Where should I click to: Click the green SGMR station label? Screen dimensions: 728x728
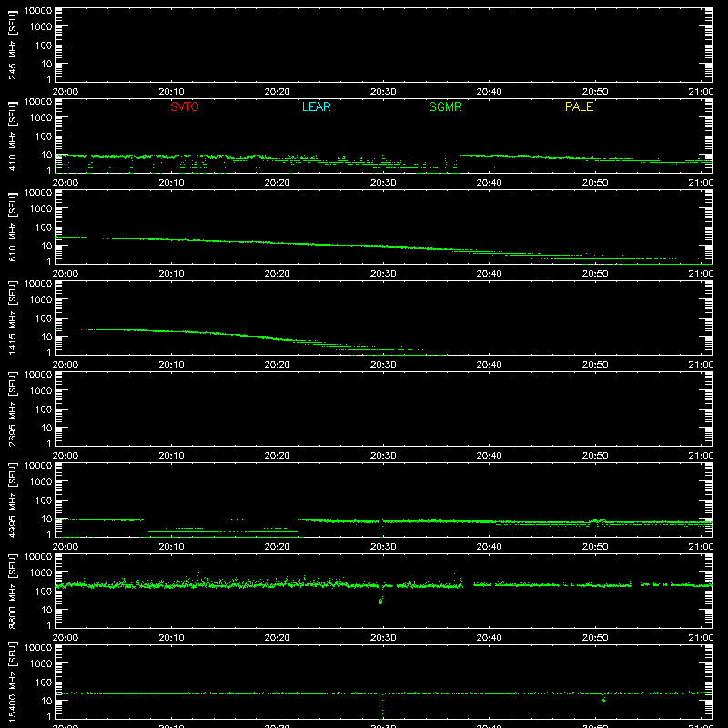point(445,106)
